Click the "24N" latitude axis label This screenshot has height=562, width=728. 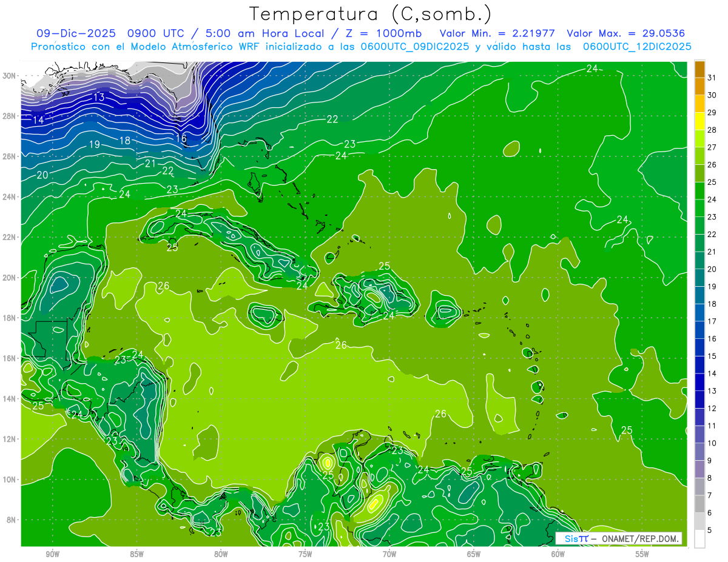[10, 197]
